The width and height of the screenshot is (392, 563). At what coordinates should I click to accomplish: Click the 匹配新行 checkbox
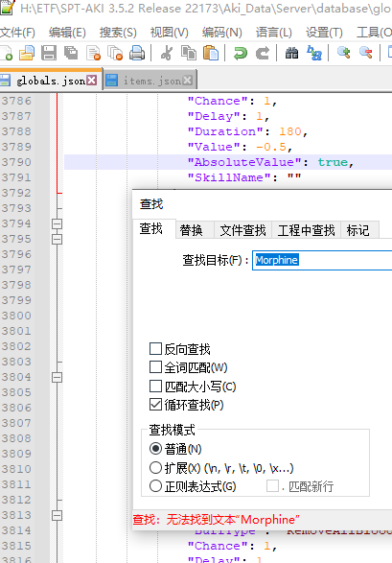[x=272, y=486]
